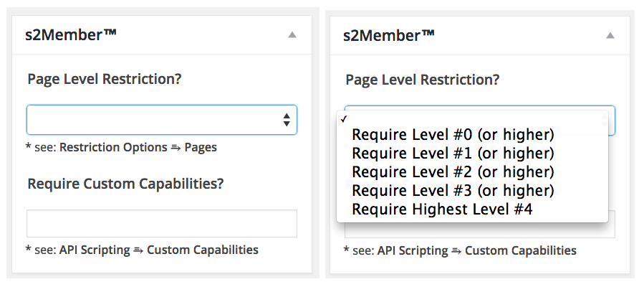Click the right Page Level Restriction? label

click(x=422, y=80)
